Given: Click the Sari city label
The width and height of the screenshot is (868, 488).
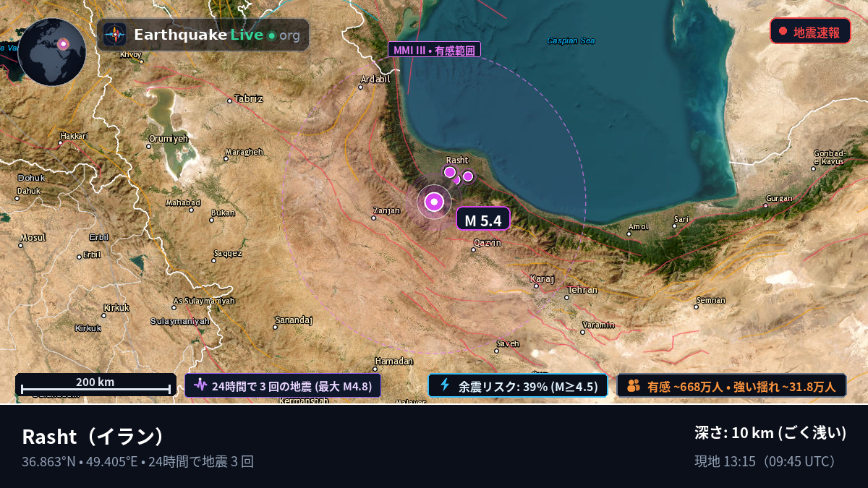Looking at the screenshot, I should click(681, 218).
